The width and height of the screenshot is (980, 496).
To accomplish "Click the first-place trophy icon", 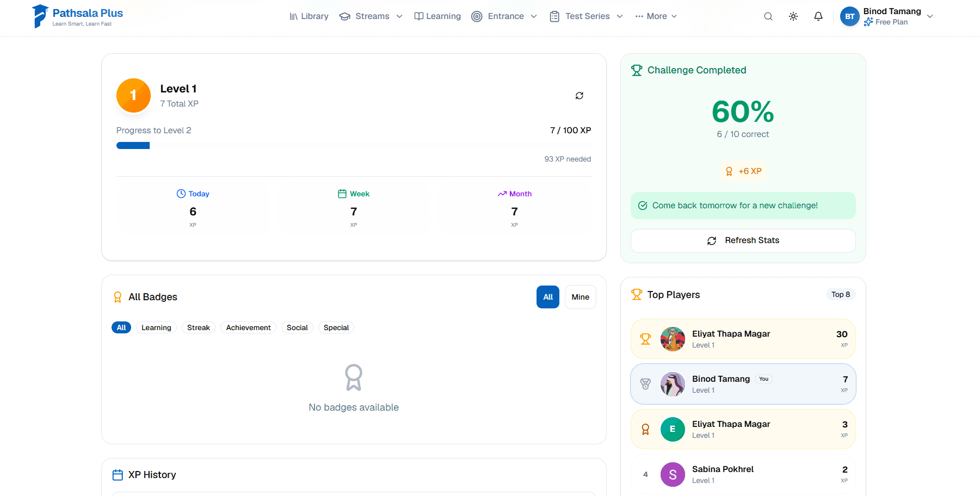I will 645,339.
